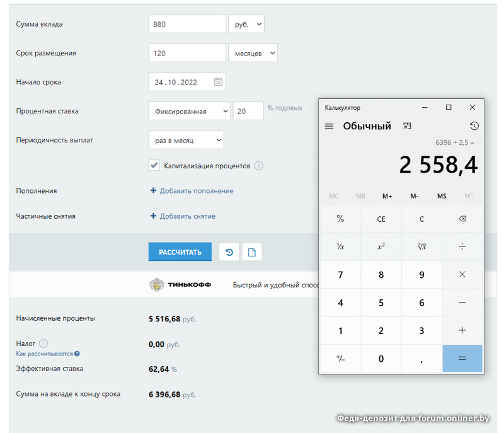Click the 6 396,68 final sum value
The image size is (504, 433).
[x=164, y=395]
